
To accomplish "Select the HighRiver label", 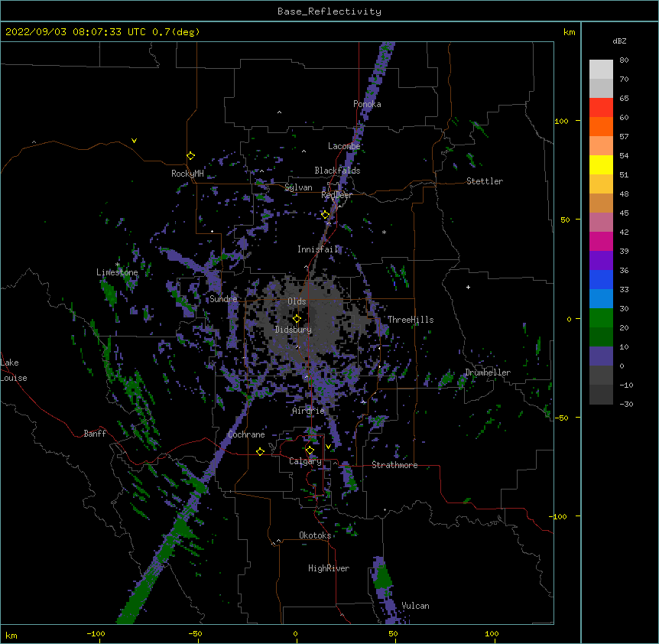I will (329, 568).
